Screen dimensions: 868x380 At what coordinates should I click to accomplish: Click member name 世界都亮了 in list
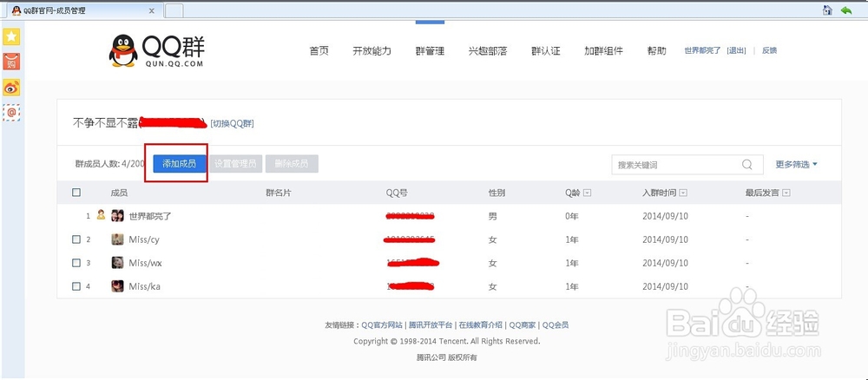click(x=150, y=216)
